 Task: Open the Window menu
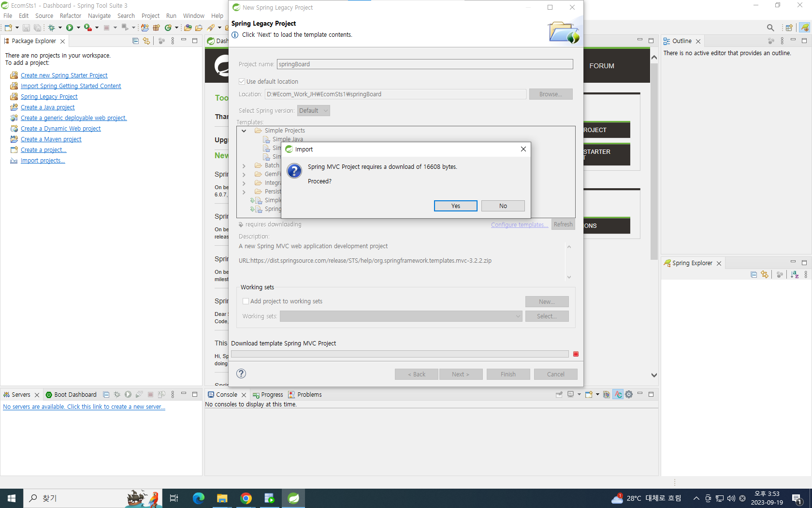coord(194,16)
